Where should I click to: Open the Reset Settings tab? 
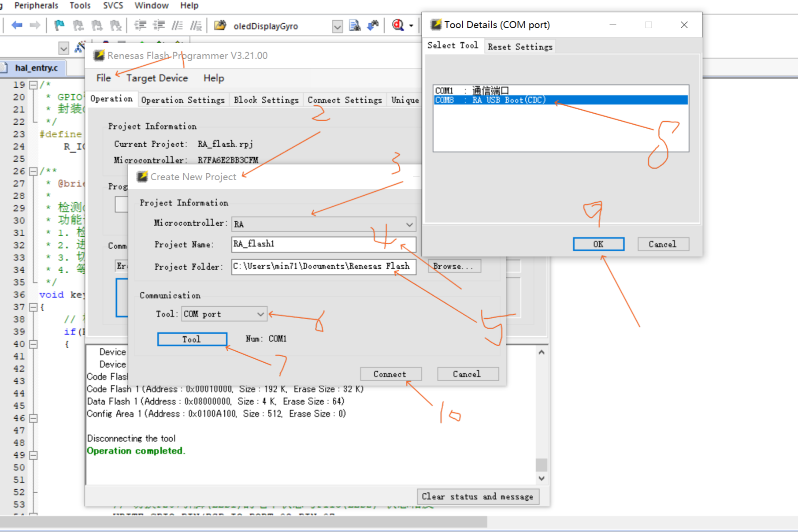pyautogui.click(x=520, y=47)
